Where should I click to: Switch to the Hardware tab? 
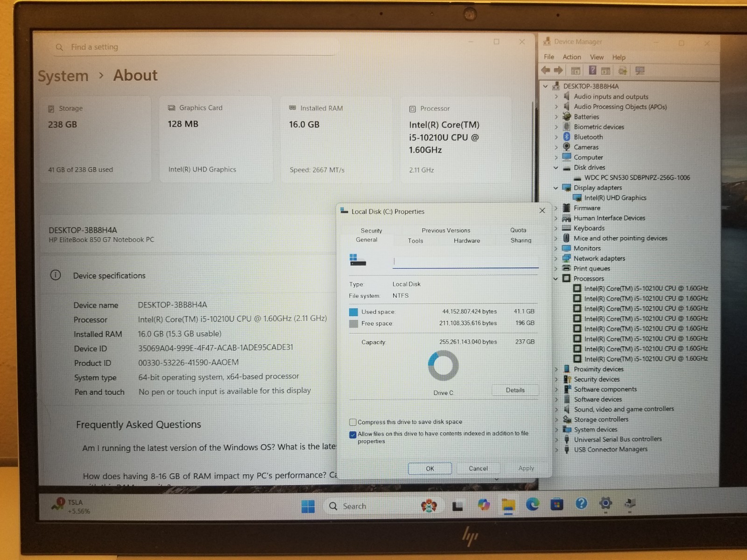467,241
